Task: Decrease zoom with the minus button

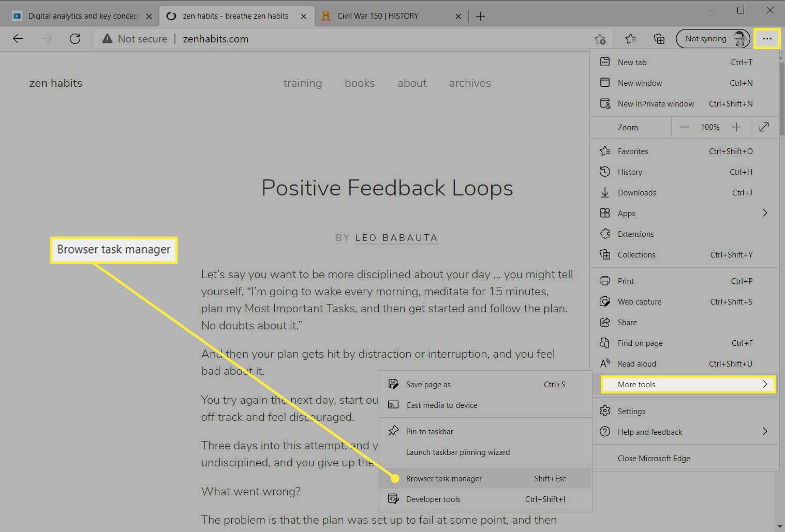Action: 684,127
